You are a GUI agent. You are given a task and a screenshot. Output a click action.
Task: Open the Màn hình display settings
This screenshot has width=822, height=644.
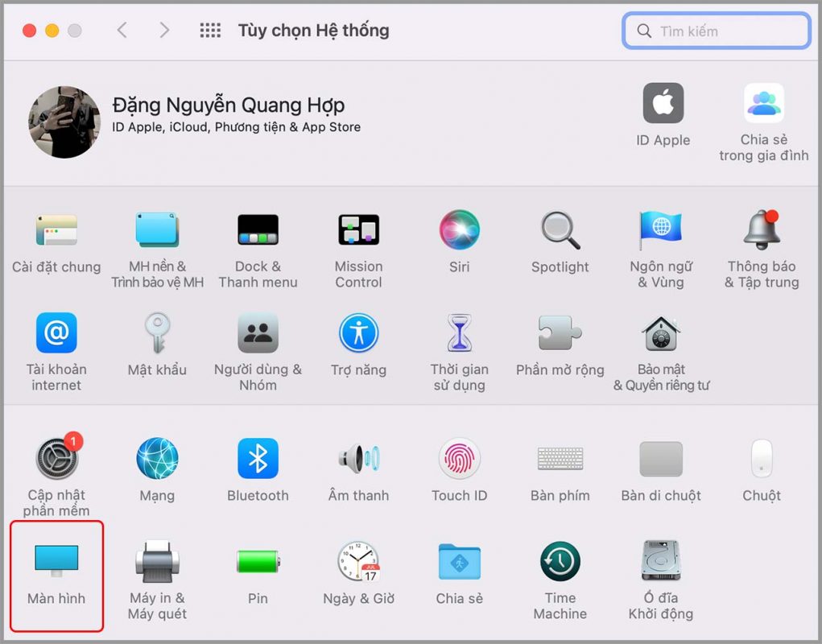pyautogui.click(x=56, y=562)
